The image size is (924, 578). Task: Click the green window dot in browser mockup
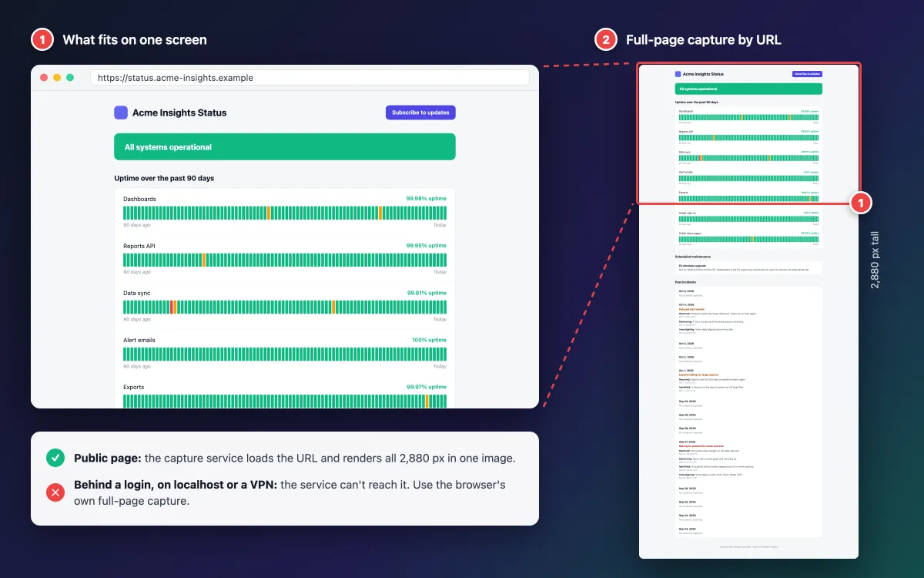click(x=70, y=78)
